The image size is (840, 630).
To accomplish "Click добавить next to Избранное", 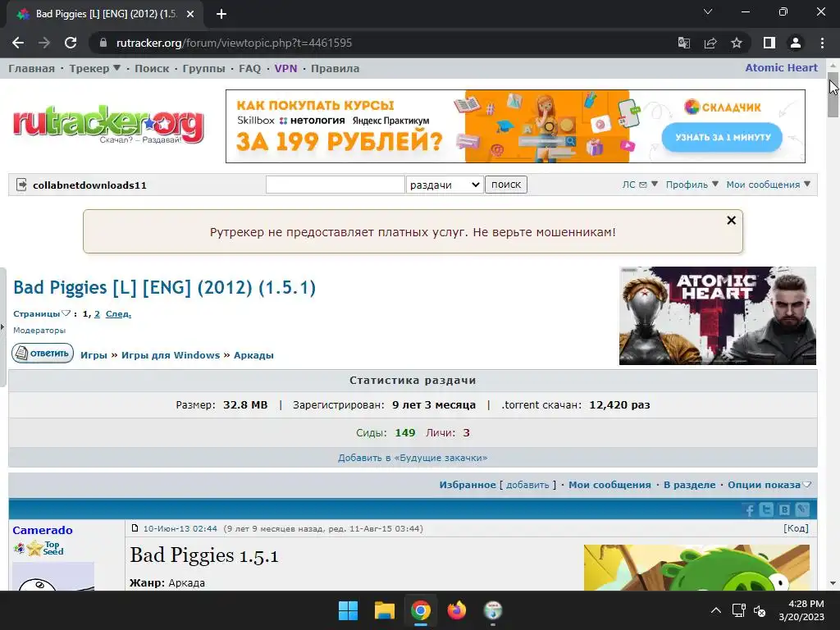I will pos(527,485).
